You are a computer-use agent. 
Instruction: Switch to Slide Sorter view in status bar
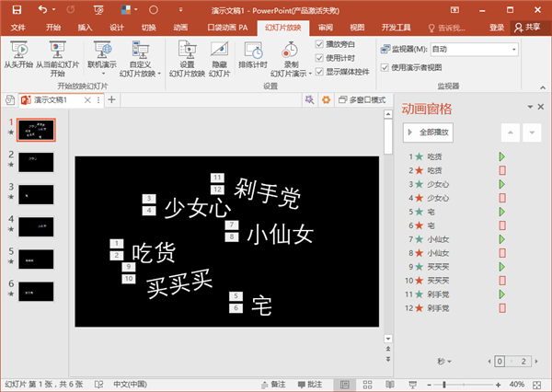pyautogui.click(x=367, y=385)
